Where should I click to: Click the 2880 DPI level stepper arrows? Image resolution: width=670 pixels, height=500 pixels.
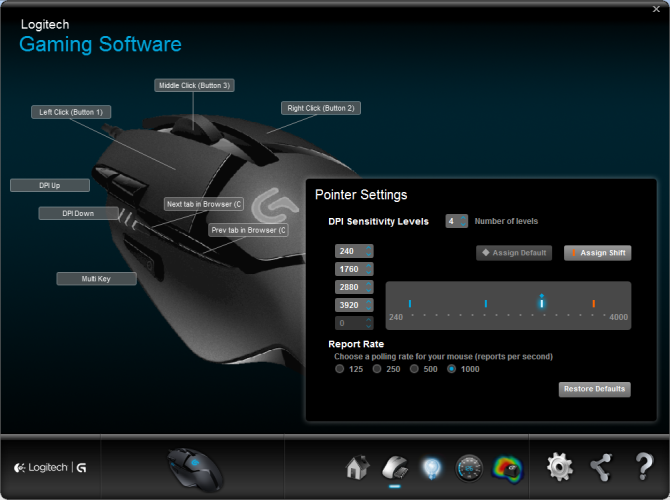[x=368, y=287]
